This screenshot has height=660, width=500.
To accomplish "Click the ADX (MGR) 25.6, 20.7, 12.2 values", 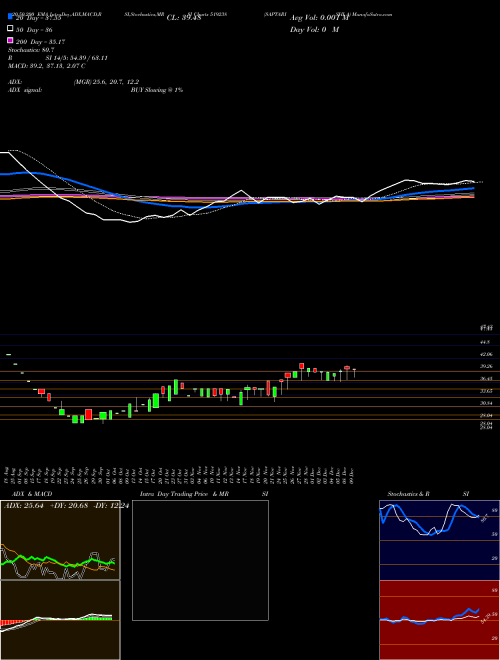I will click(x=106, y=82).
